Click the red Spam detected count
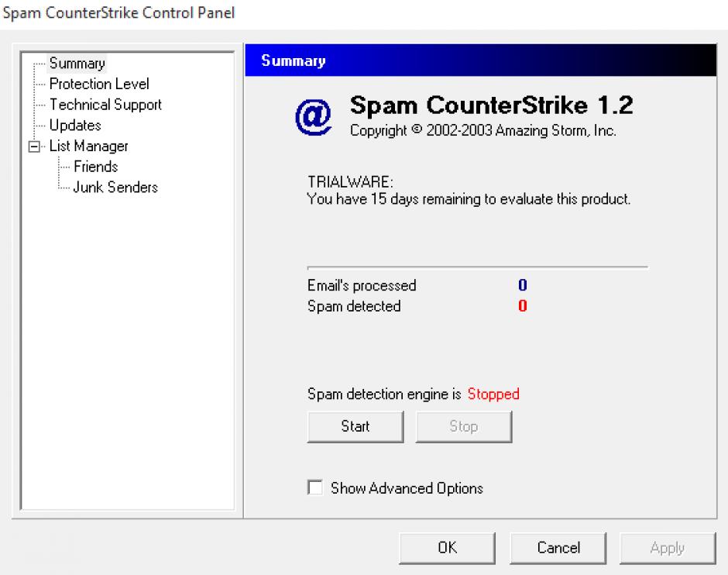The width and height of the screenshot is (728, 575). click(x=522, y=305)
